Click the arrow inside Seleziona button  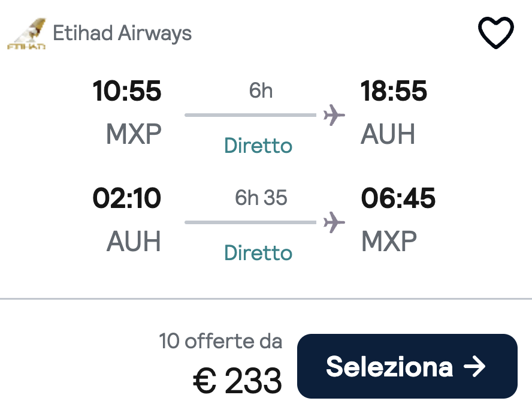click(474, 366)
